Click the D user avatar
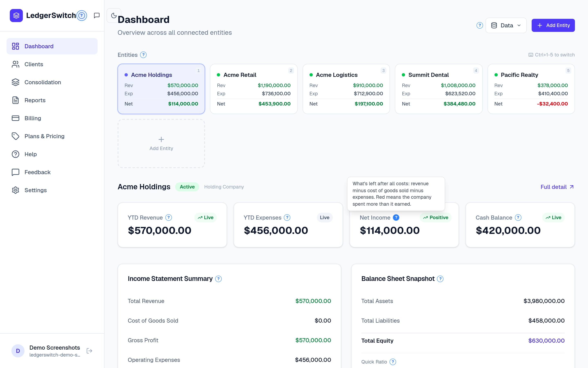The width and height of the screenshot is (588, 368). [x=18, y=351]
